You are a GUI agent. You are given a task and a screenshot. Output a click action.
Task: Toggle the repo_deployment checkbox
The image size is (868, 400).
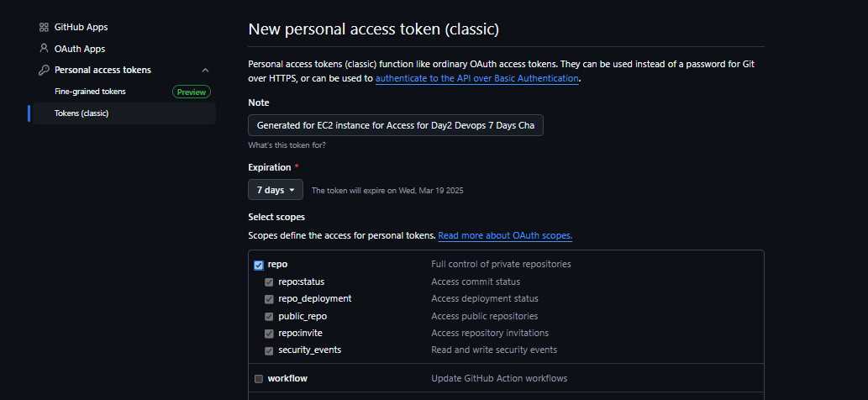click(269, 299)
